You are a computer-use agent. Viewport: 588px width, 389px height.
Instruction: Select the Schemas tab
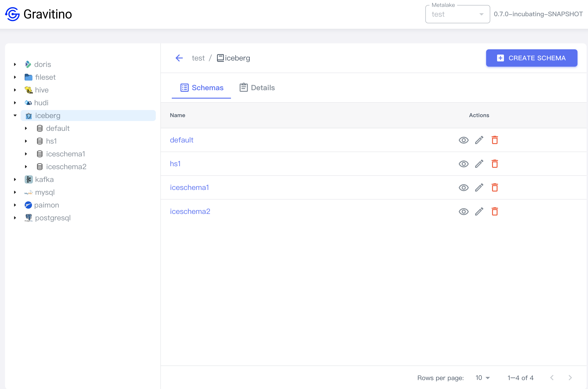pos(201,88)
